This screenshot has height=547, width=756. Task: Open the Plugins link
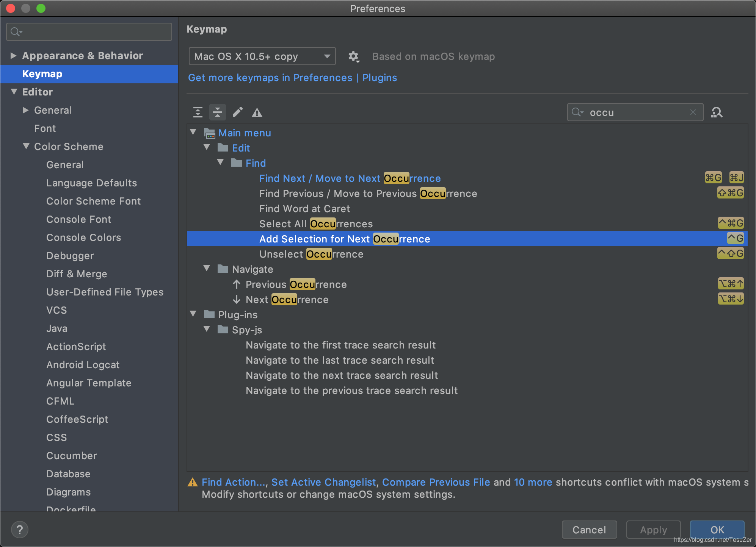click(380, 78)
